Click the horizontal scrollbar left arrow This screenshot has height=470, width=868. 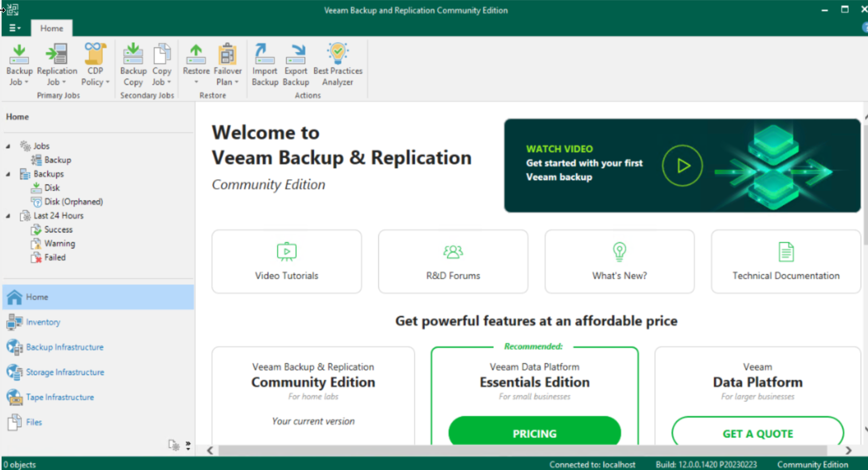tap(210, 450)
